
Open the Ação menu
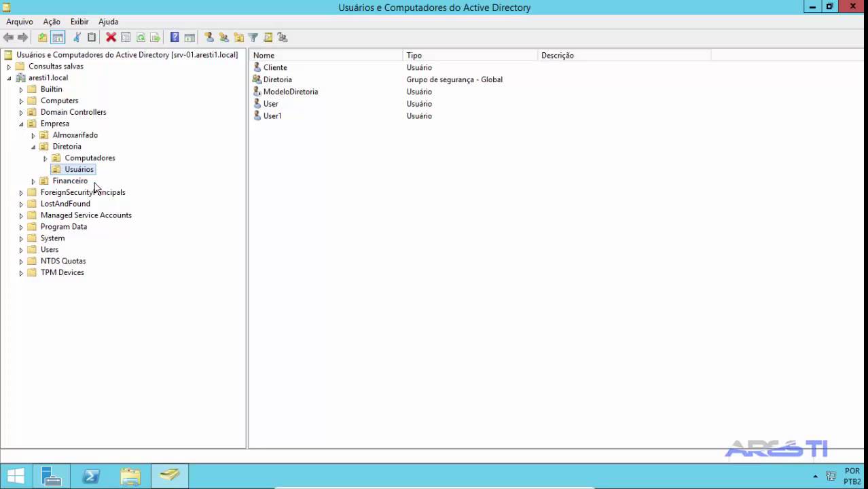(x=52, y=22)
